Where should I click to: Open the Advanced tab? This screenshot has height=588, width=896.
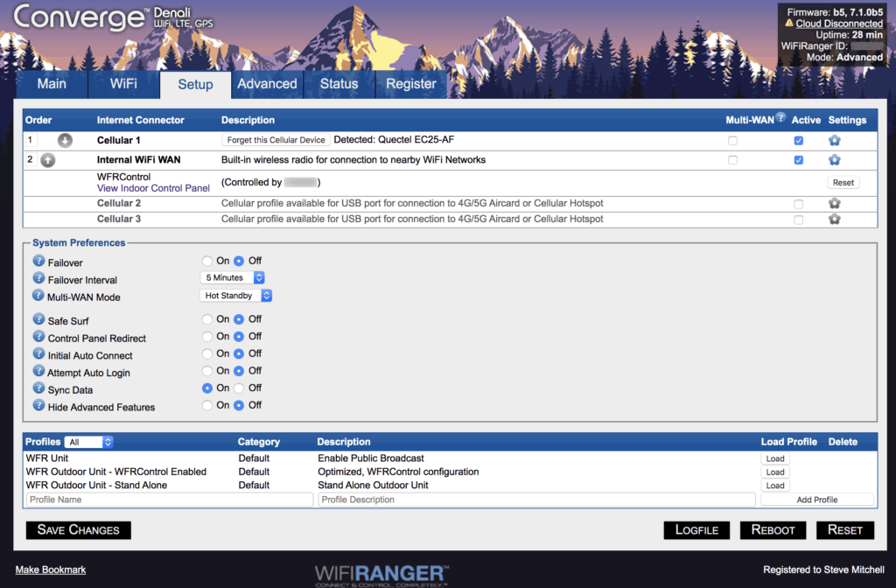tap(268, 84)
